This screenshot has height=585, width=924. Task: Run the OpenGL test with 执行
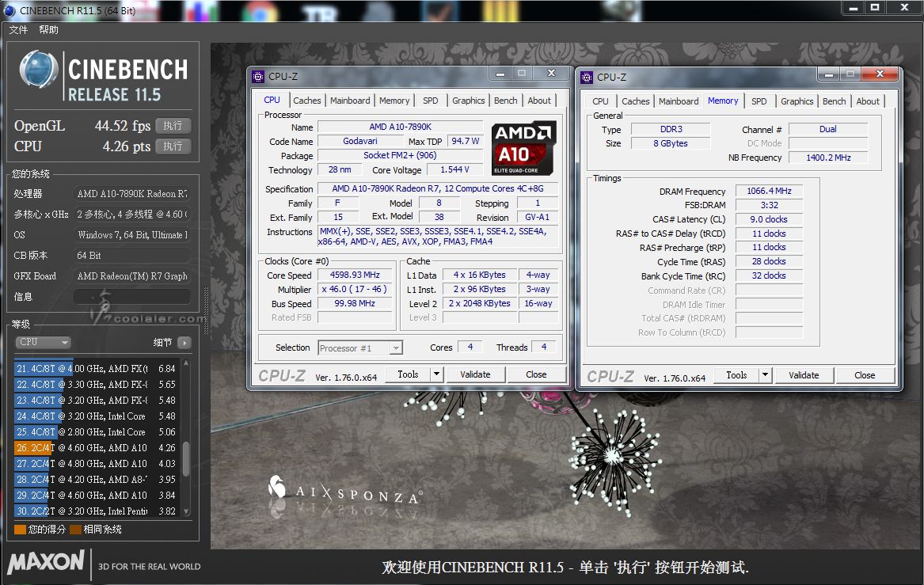click(x=173, y=126)
